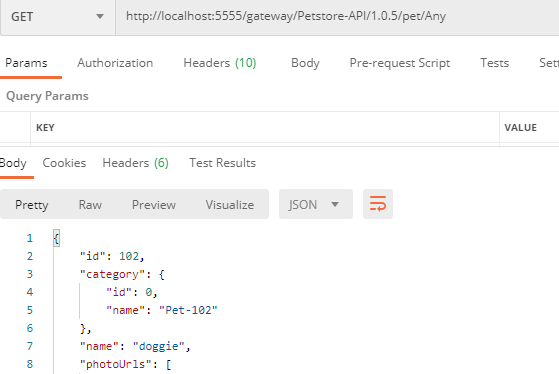Select the response Body tab

tap(13, 163)
